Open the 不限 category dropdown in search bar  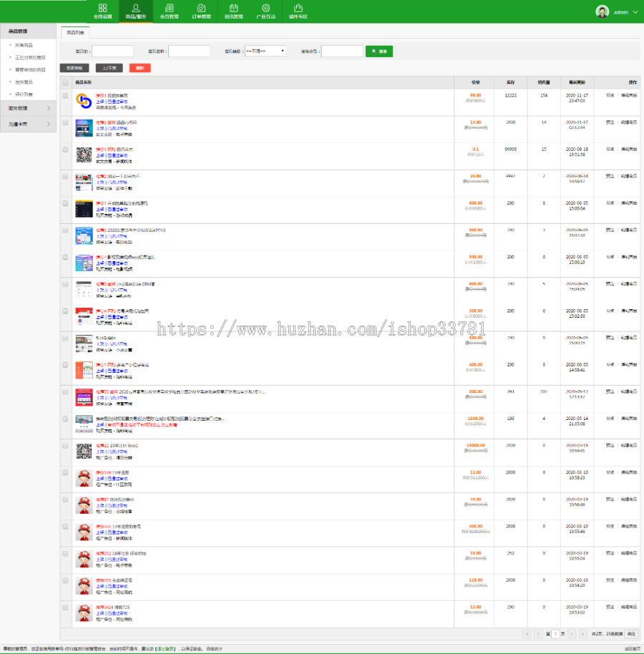click(265, 51)
